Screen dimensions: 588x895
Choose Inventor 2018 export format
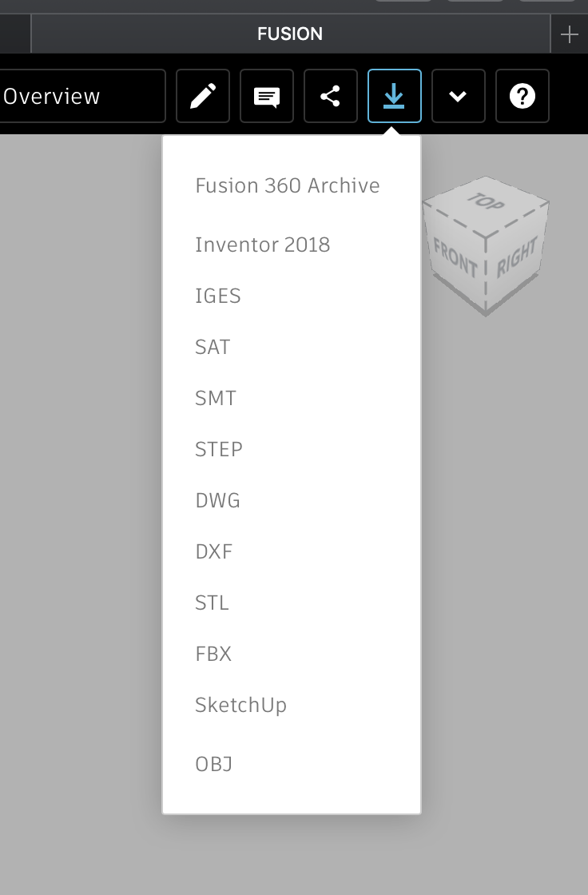pyautogui.click(x=262, y=244)
